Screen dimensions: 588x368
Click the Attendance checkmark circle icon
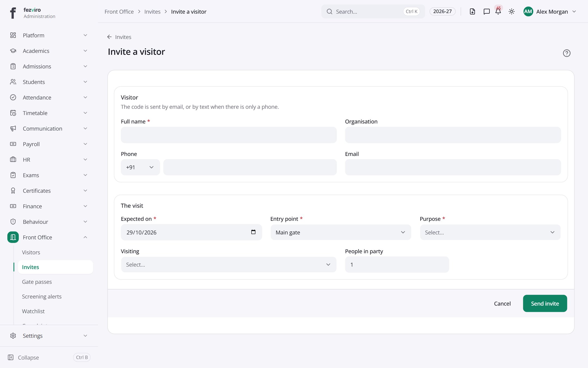(x=13, y=97)
